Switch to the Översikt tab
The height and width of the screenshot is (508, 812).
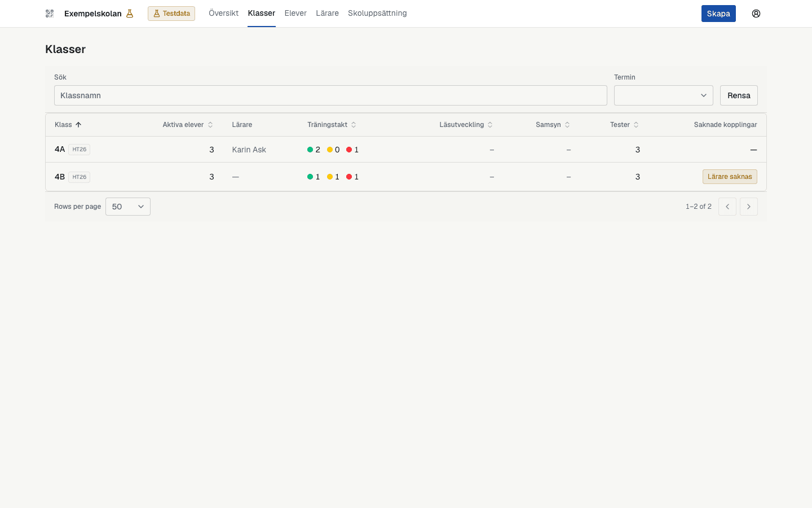223,13
